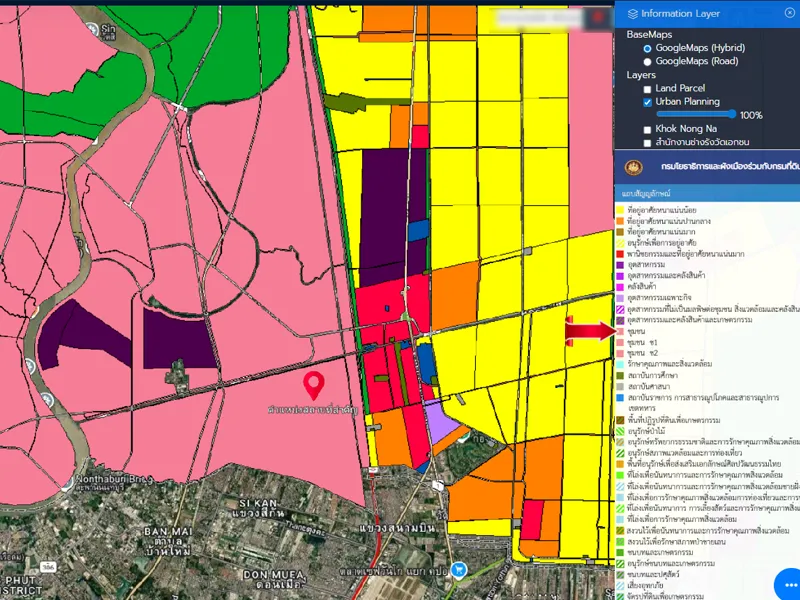
Task: Switch basemap to GoogleMaps (Road)
Action: click(x=648, y=61)
